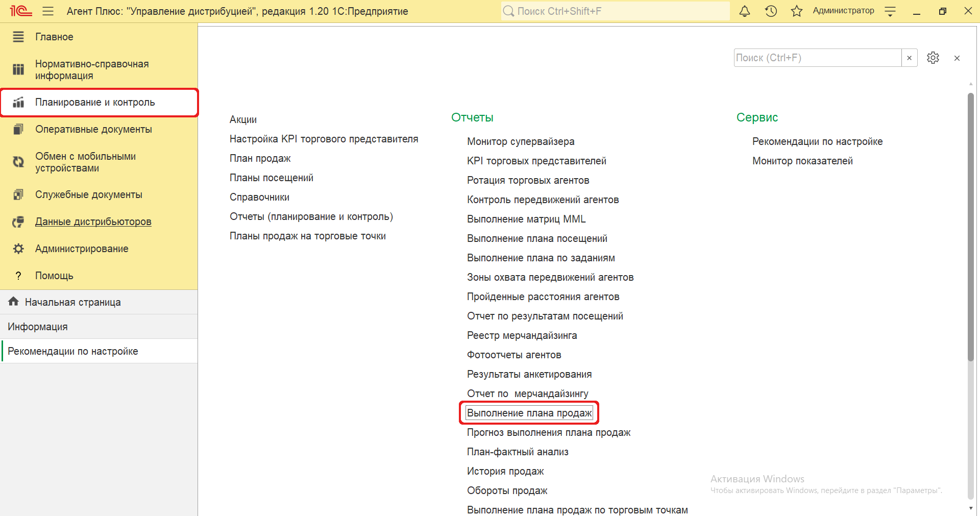Open KPI торговых представителей report
This screenshot has width=980, height=516.
[x=536, y=161]
